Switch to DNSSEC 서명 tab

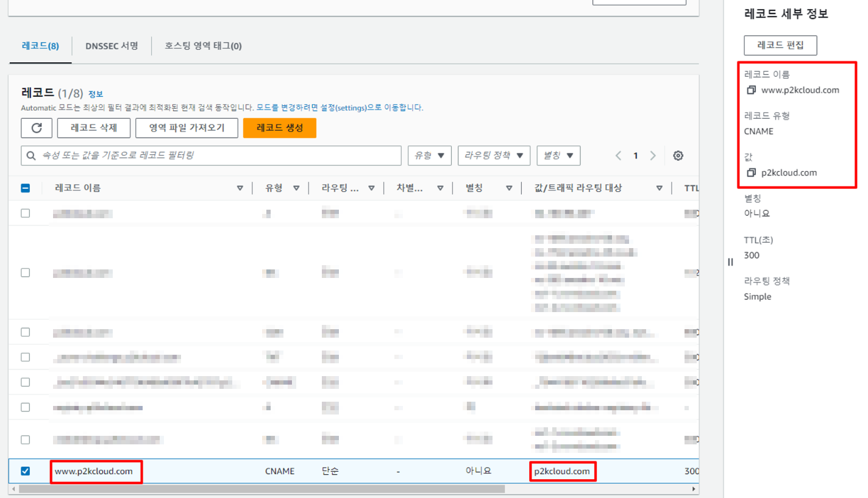[x=112, y=46]
